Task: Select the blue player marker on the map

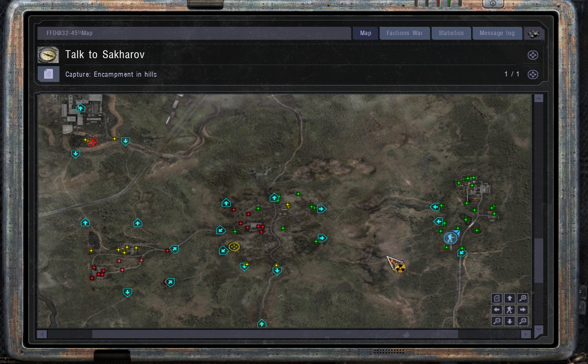Action: (x=451, y=238)
